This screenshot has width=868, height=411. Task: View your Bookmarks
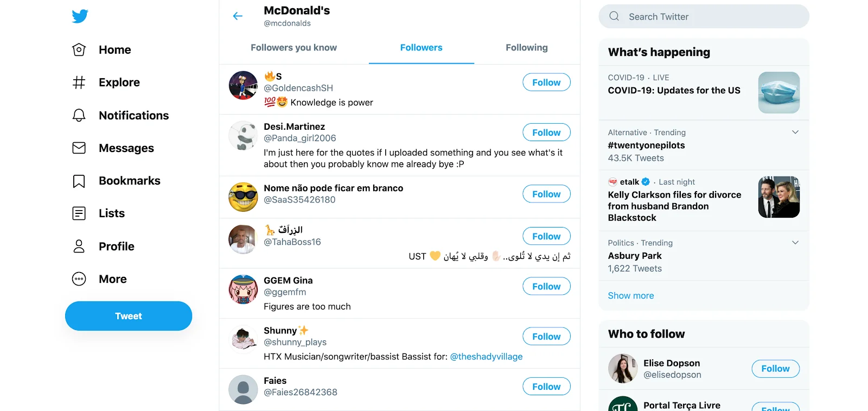(129, 180)
